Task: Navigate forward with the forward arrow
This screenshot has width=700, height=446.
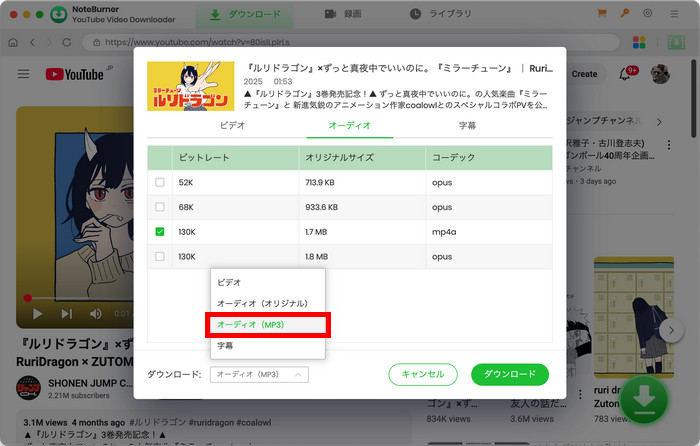Action: tap(49, 42)
